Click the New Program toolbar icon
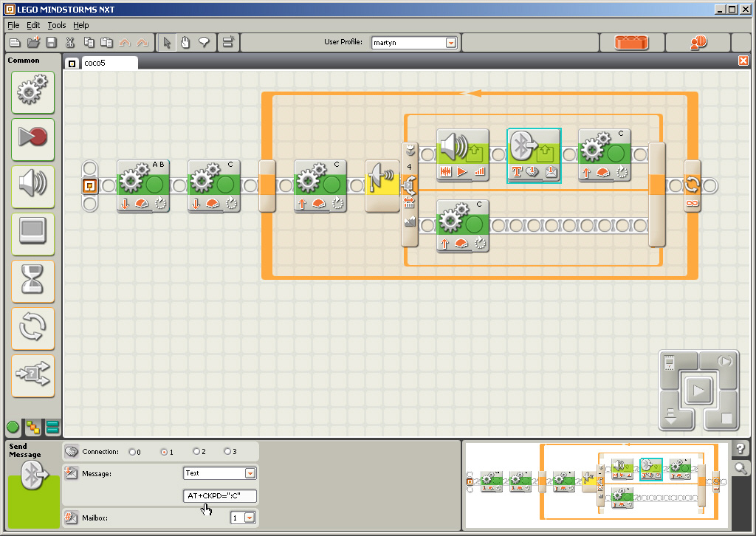Image resolution: width=756 pixels, height=536 pixels. pos(15,43)
